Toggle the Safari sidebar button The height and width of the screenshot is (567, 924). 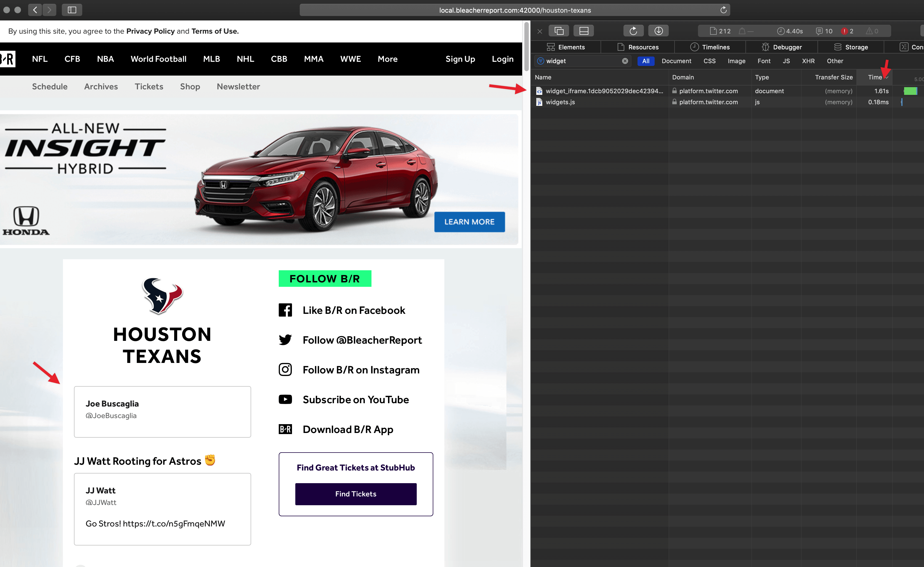[72, 10]
